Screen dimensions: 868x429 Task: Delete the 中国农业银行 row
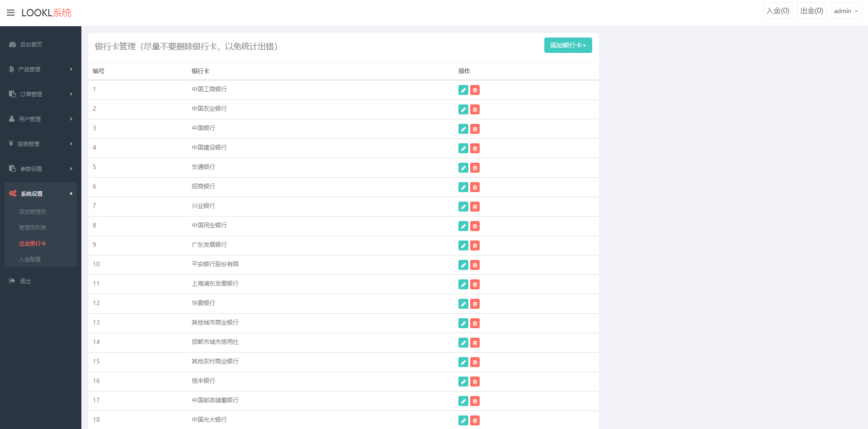click(x=475, y=109)
